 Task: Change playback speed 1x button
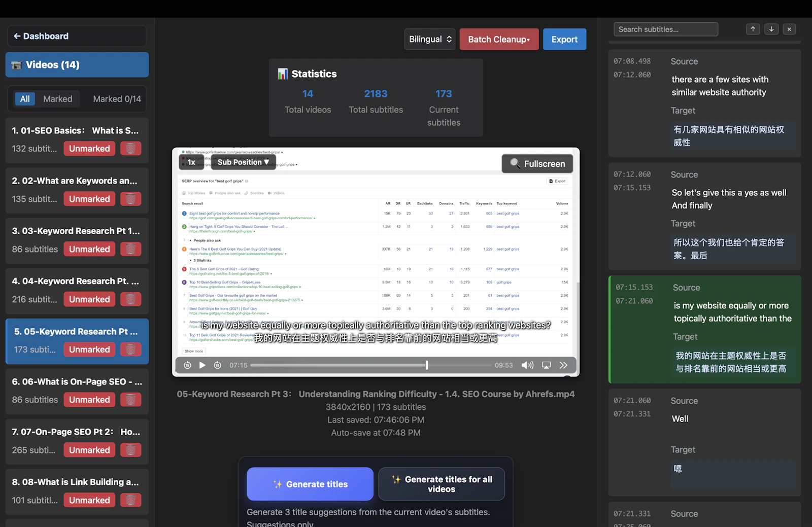pyautogui.click(x=191, y=162)
